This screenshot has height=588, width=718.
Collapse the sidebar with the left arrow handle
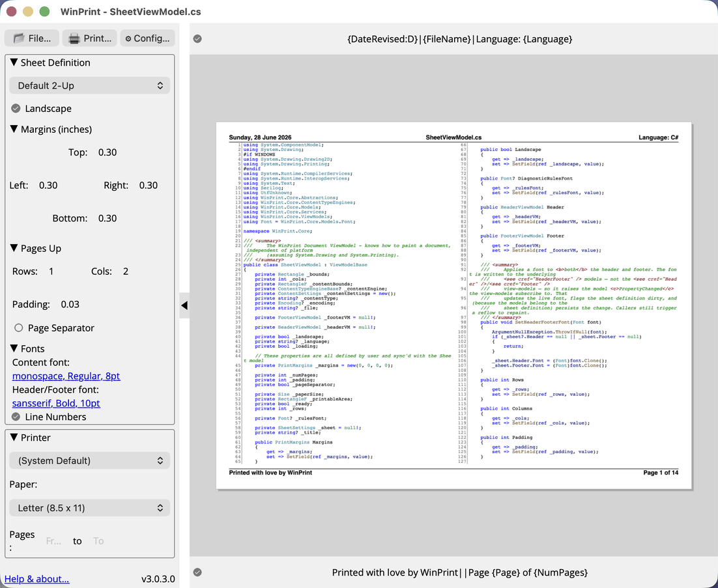coord(184,305)
